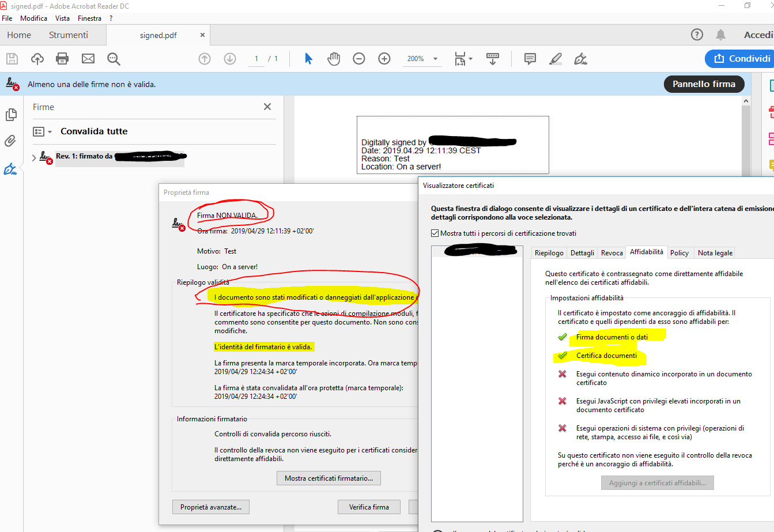Activate the highlighter tool

(555, 58)
